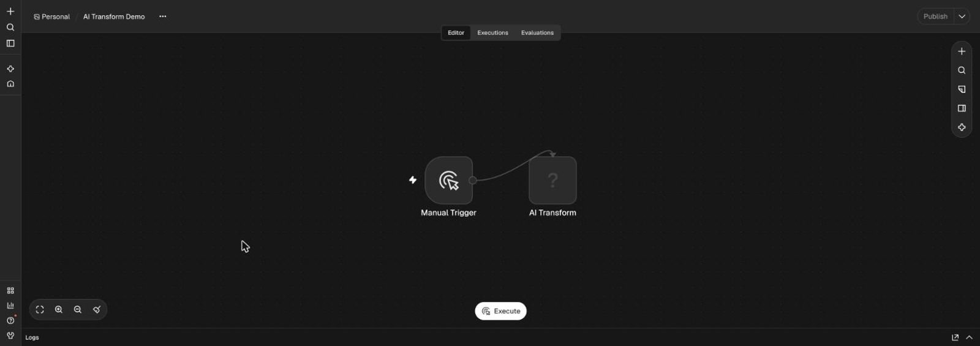Image resolution: width=980 pixels, height=346 pixels.
Task: Switch to the Editor tab
Action: tap(456, 33)
